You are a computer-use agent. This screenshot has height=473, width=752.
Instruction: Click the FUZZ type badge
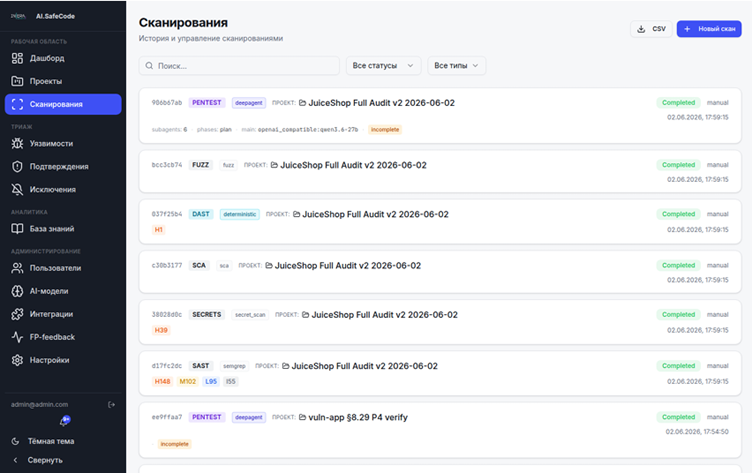pos(200,165)
